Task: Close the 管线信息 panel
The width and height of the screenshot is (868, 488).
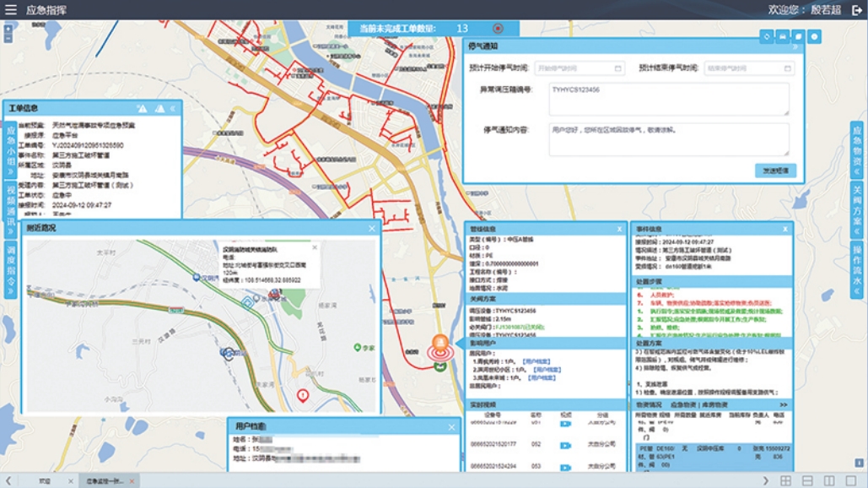Action: (619, 229)
